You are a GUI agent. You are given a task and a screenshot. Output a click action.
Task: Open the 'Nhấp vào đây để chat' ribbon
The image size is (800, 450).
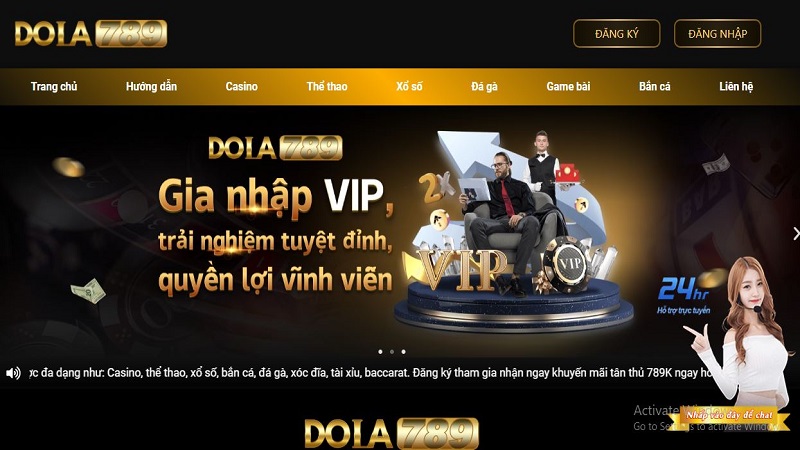(729, 415)
